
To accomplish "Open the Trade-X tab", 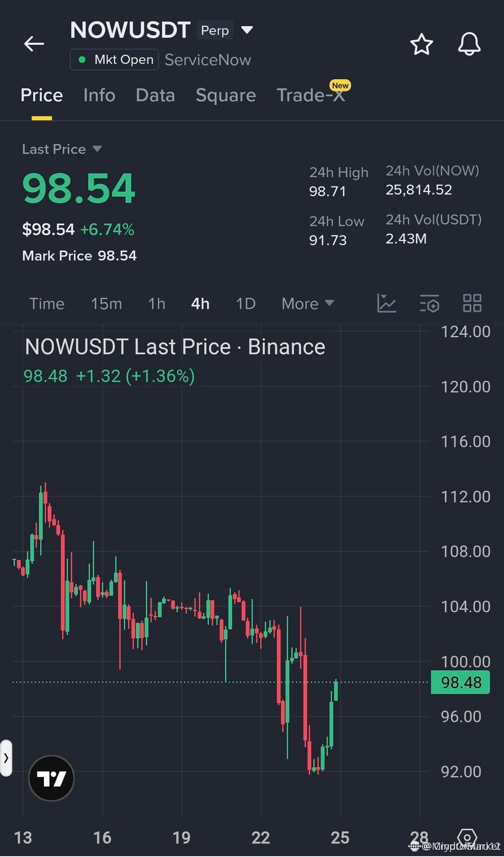I will click(311, 95).
